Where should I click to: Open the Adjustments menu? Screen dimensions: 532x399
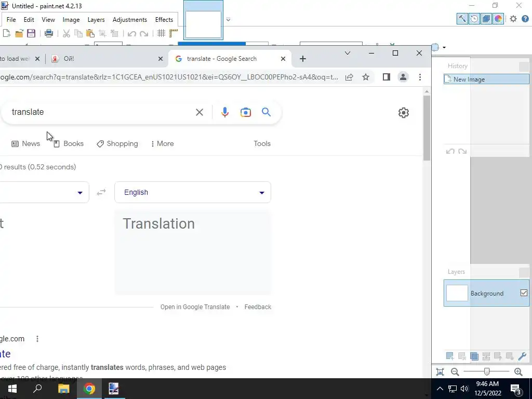click(130, 20)
